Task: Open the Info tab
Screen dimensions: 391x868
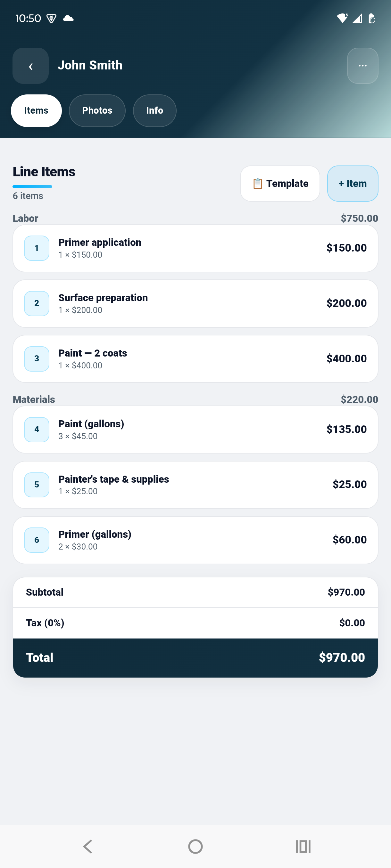Action: (x=154, y=110)
